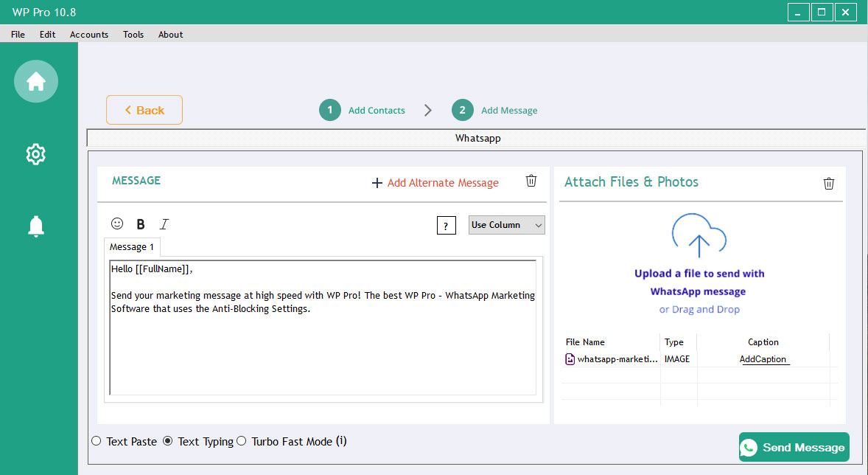Select step 1 circle for Add Contacts
868x475 pixels.
pyautogui.click(x=330, y=110)
